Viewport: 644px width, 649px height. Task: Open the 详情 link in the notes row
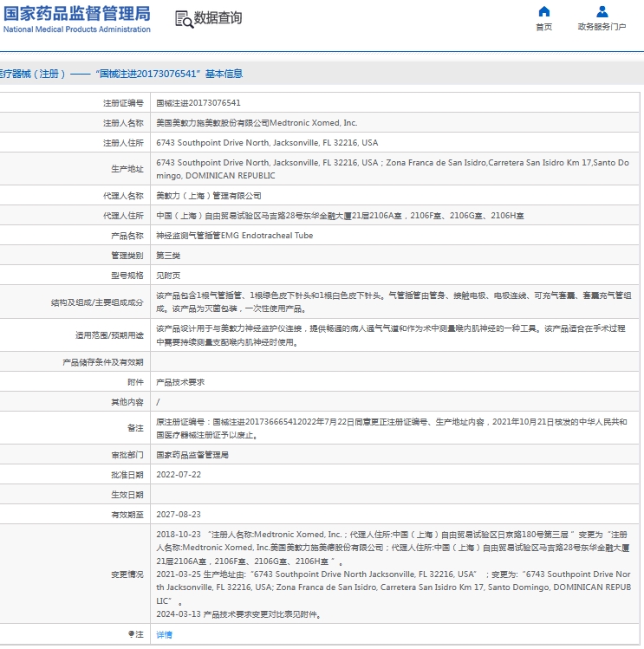point(164,634)
